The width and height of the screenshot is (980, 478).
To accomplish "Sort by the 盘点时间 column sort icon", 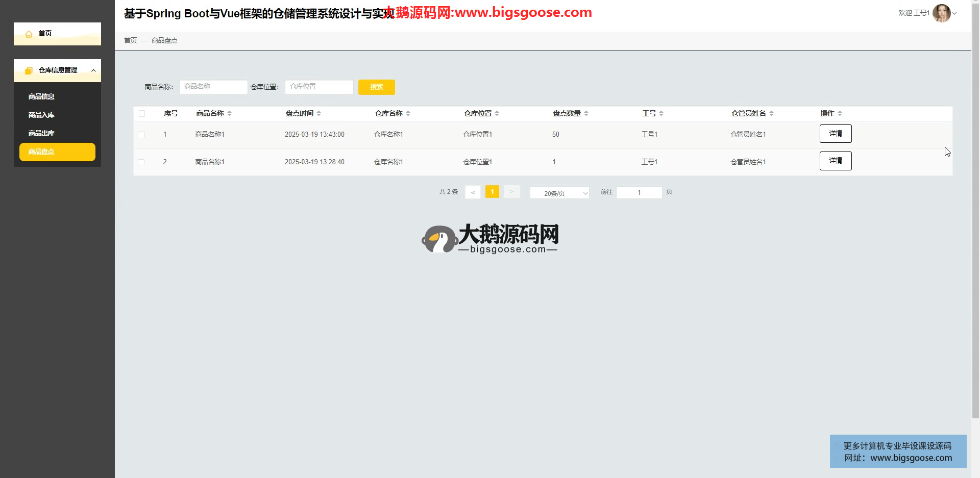I will (318, 113).
